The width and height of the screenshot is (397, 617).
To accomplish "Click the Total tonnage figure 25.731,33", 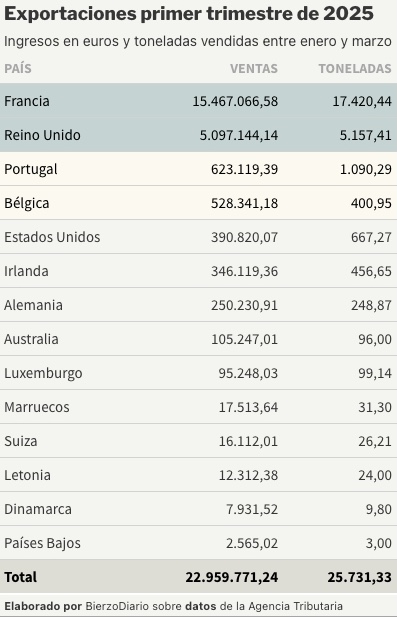I will [359, 577].
